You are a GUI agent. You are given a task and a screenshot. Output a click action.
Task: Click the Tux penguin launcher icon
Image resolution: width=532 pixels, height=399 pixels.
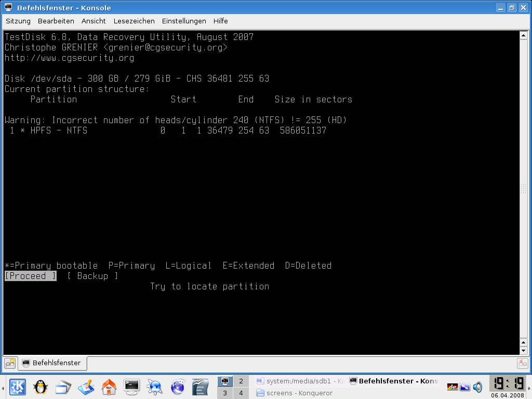click(x=41, y=387)
